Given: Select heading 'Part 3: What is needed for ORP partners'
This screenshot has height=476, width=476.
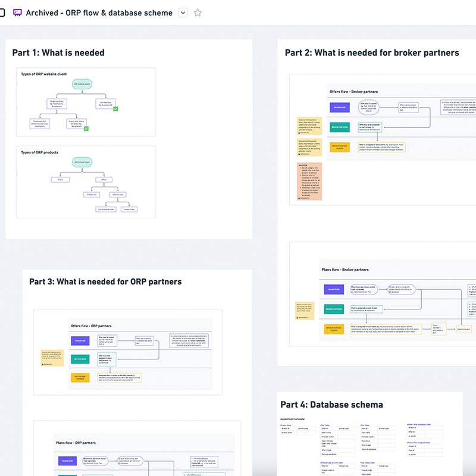Looking at the screenshot, I should pyautogui.click(x=105, y=281).
